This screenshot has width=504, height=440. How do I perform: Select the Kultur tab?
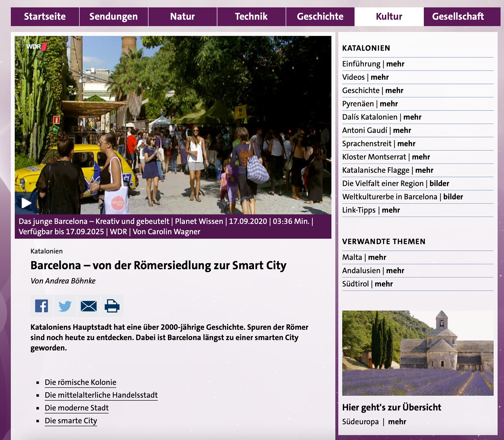(389, 17)
